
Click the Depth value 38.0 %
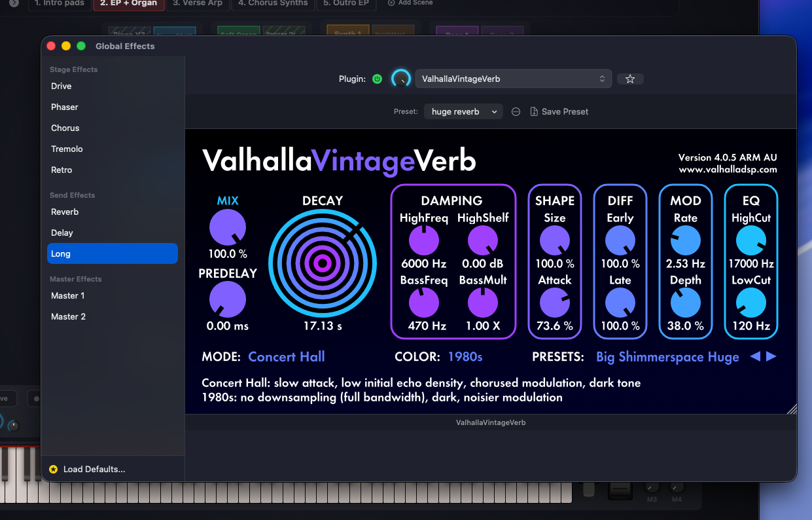point(686,326)
